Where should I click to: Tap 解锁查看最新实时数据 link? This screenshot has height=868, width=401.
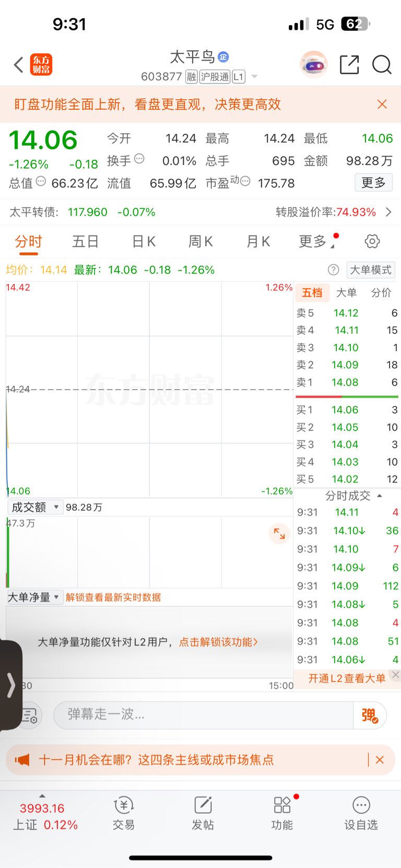[x=113, y=597]
